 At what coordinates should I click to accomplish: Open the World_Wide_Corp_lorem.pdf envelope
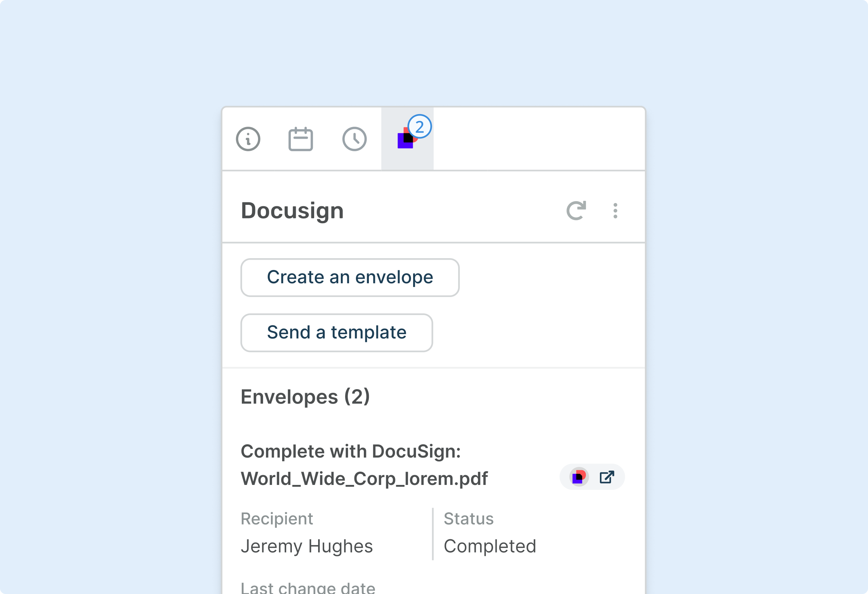click(x=365, y=478)
